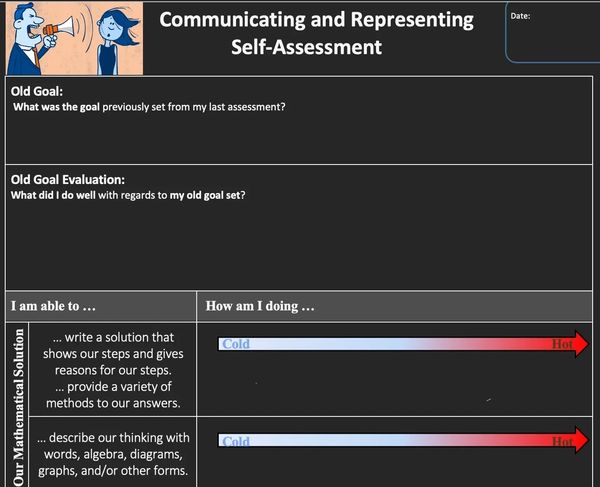The width and height of the screenshot is (600, 487).
Task: Click the Cold label on the first scale
Action: (236, 344)
